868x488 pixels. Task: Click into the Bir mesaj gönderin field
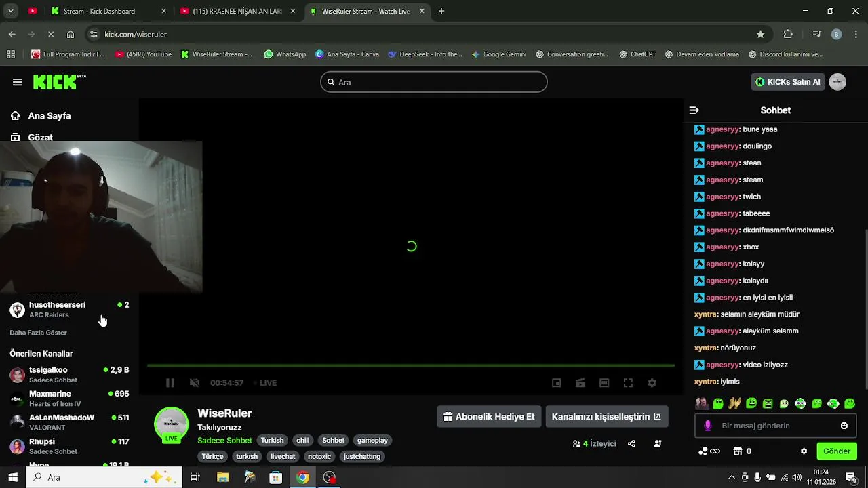[x=775, y=426]
